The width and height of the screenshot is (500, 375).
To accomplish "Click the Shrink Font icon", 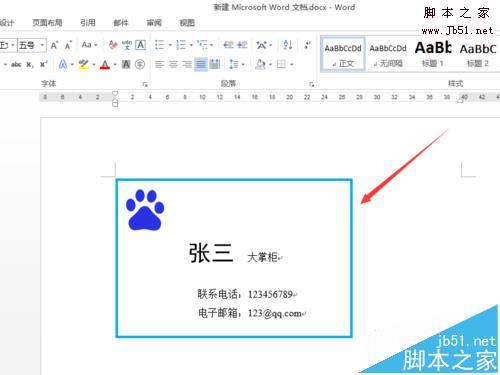I will pos(68,45).
